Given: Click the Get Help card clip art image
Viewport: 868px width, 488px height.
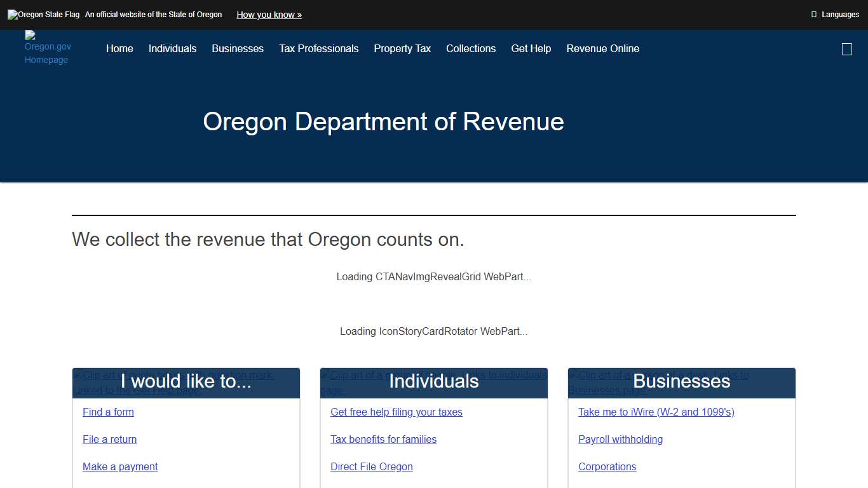Looking at the screenshot, I should (x=173, y=382).
